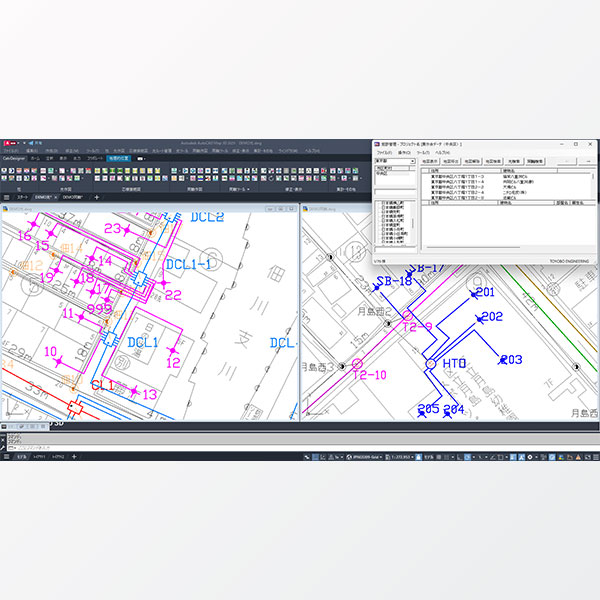Click the sixth button left of the arrow buttons
600x600 pixels.
535,161
